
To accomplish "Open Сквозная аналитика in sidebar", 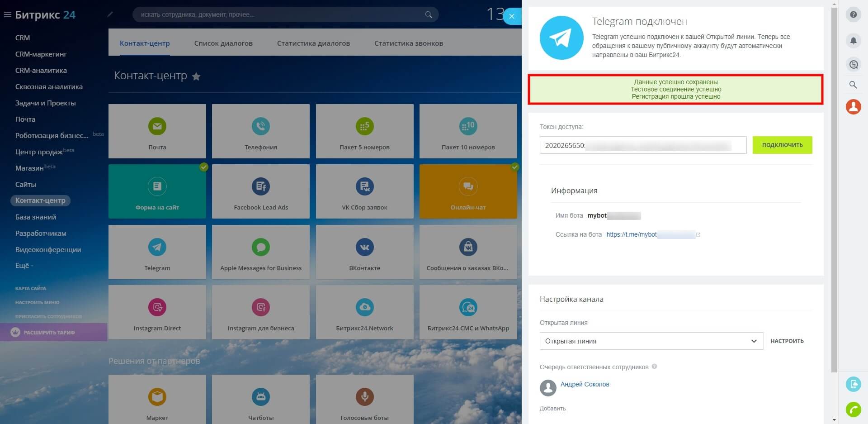I will pyautogui.click(x=49, y=87).
